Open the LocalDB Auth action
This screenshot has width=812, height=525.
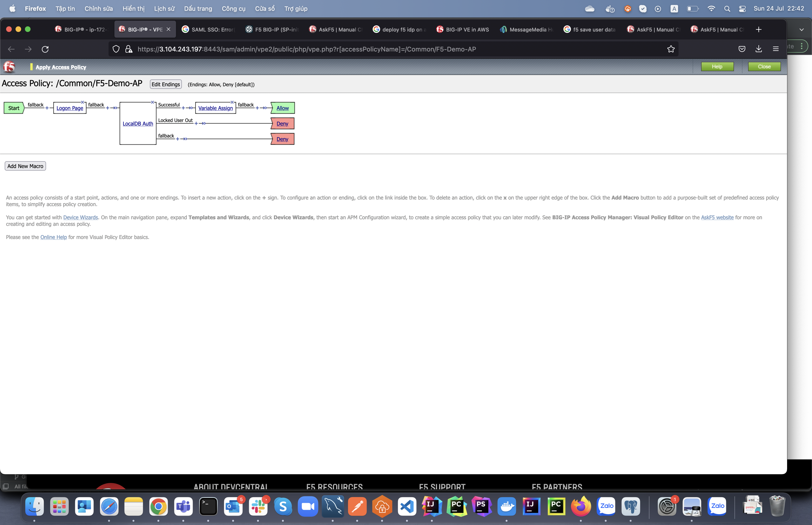(x=138, y=124)
